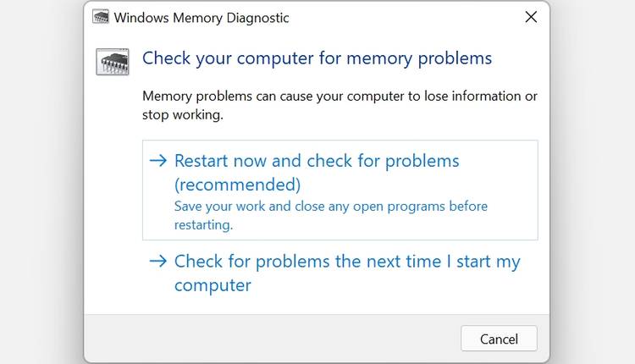
Task: Select Check for problems the next time I start
Action: (347, 262)
